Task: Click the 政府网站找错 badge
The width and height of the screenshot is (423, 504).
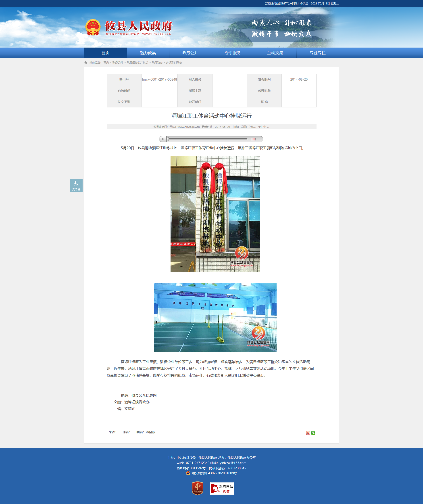Action: click(x=222, y=488)
